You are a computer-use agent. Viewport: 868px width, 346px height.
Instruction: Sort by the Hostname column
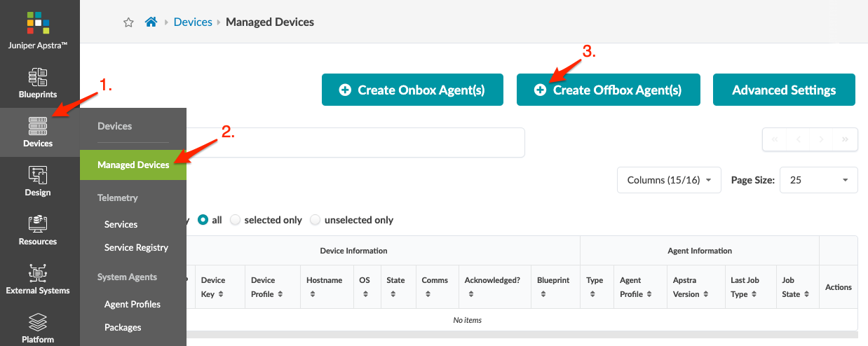click(325, 286)
